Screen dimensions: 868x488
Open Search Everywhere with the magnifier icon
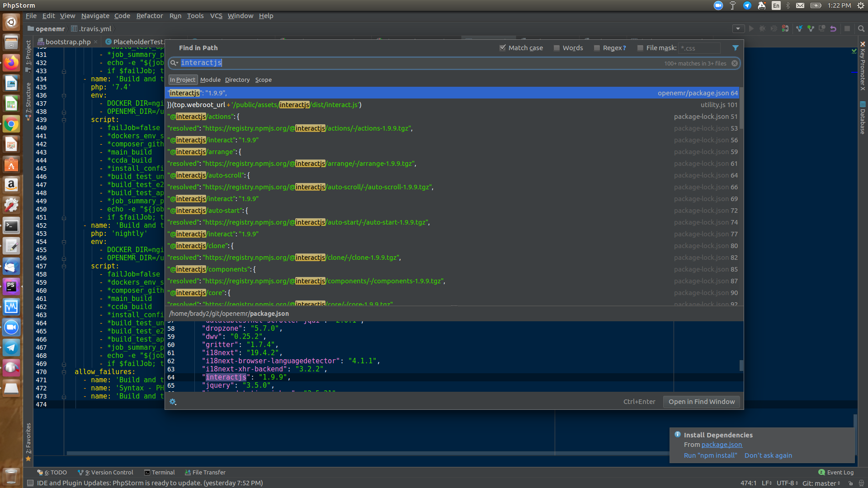(861, 28)
